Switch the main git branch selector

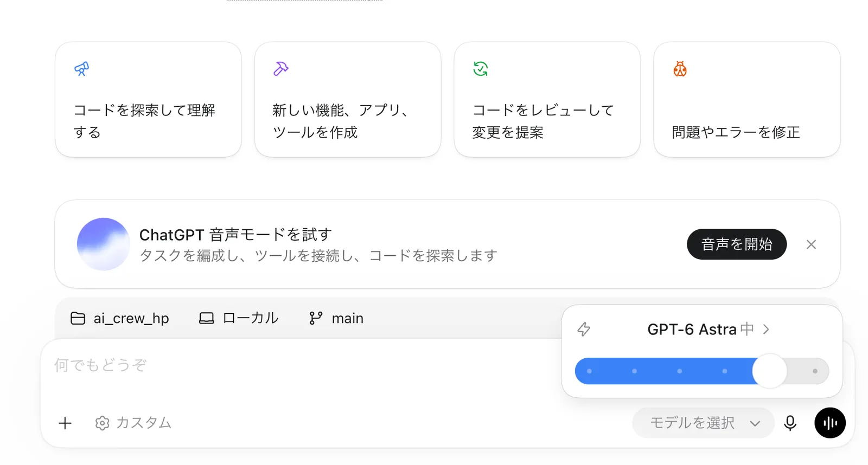(x=336, y=318)
